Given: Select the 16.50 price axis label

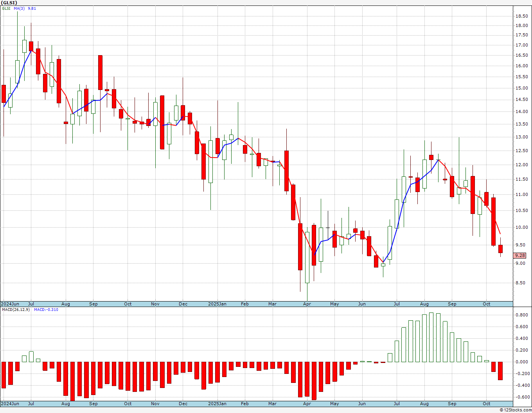Looking at the screenshot, I should [521, 55].
